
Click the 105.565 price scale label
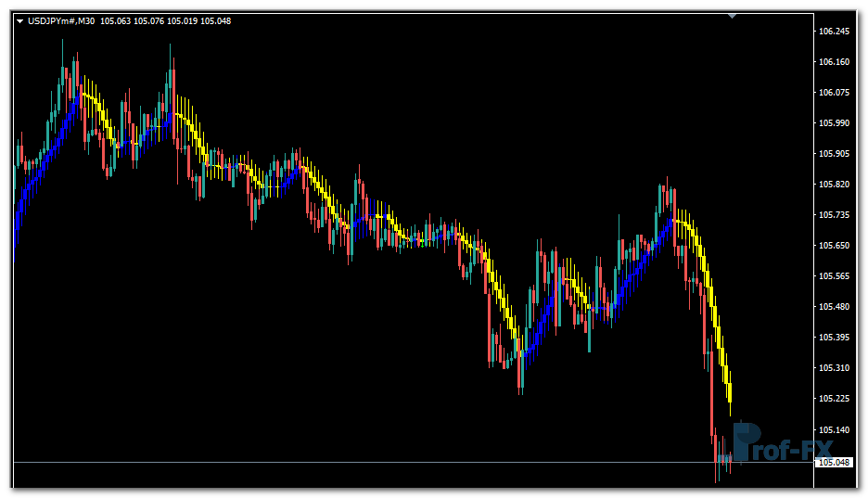coord(835,276)
